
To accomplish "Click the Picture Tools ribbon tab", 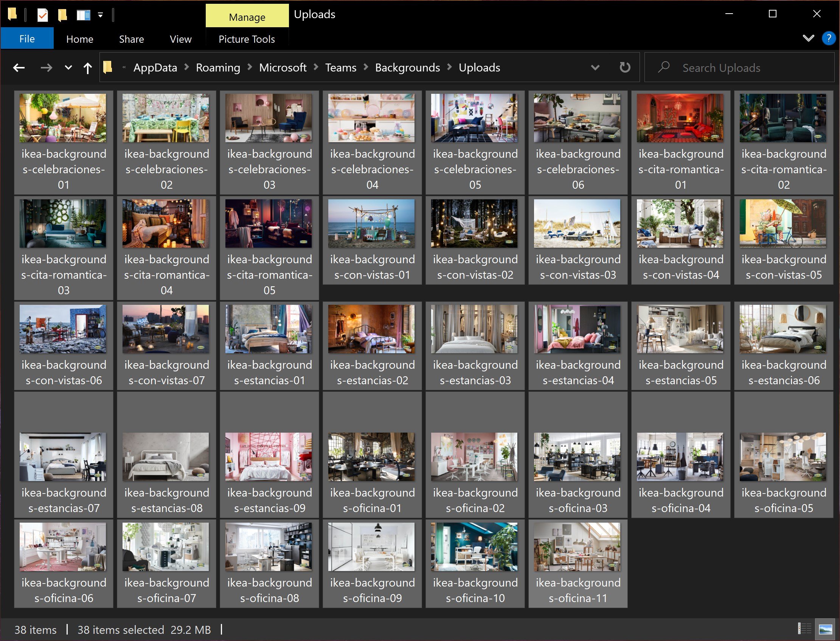I will 246,38.
